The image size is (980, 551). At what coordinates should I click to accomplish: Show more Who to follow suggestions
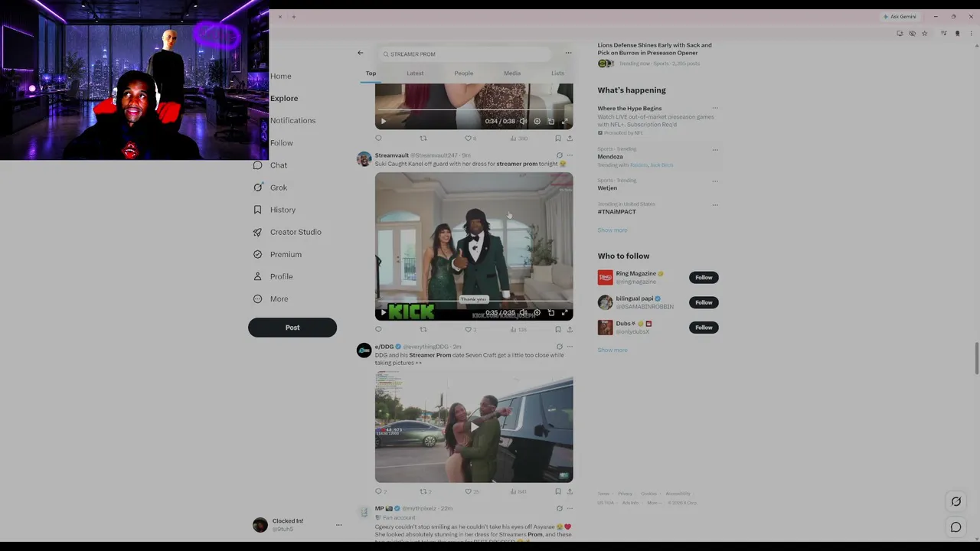pos(612,350)
